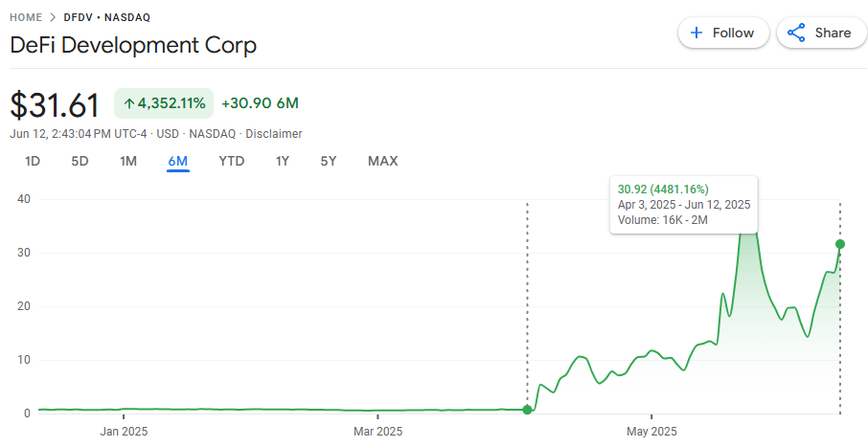Show the 1M price chart
Screen dimensions: 868x447
click(128, 161)
